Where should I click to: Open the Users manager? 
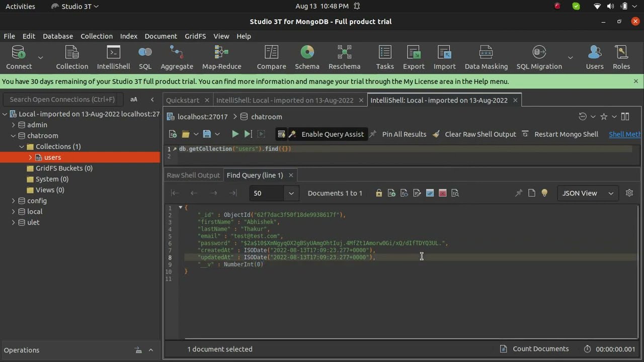coord(595,57)
